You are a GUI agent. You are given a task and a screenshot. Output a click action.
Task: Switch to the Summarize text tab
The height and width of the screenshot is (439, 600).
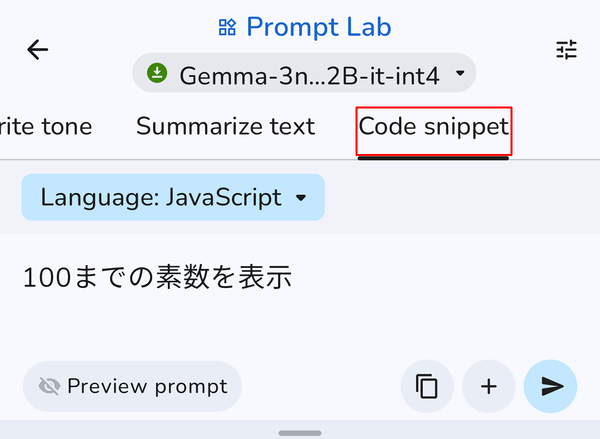point(225,127)
